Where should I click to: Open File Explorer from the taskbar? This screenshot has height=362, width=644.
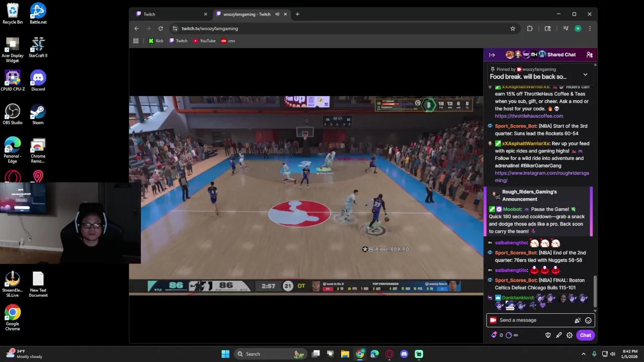345,354
